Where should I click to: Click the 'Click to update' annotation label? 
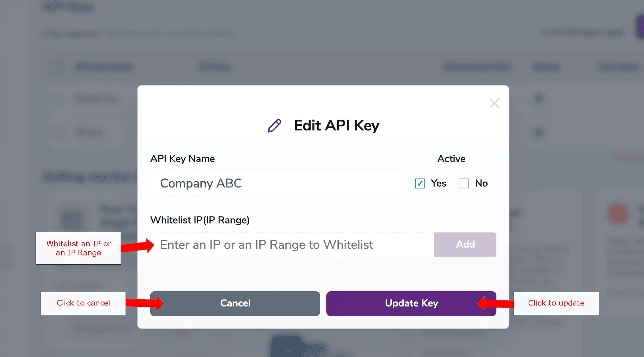(x=556, y=303)
